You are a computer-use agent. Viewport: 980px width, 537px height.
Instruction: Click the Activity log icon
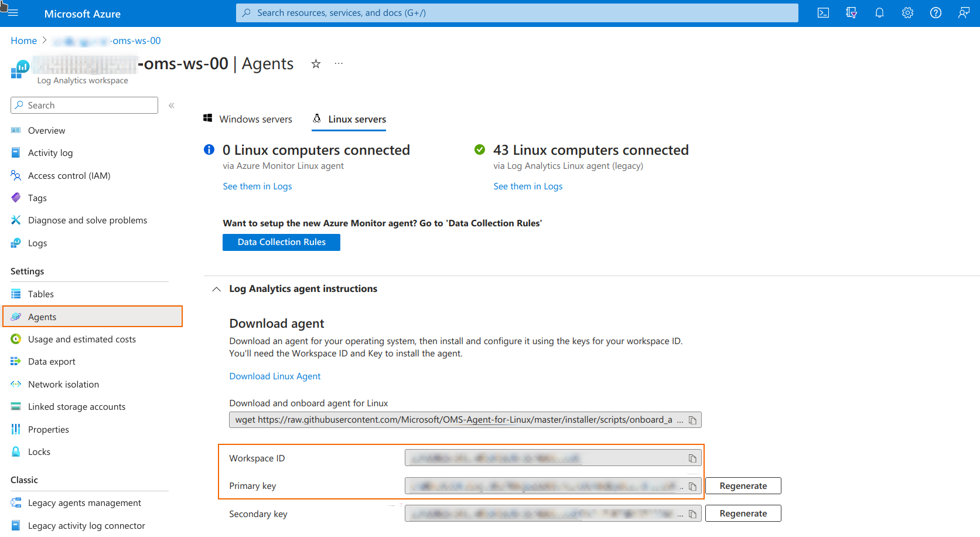pyautogui.click(x=16, y=153)
